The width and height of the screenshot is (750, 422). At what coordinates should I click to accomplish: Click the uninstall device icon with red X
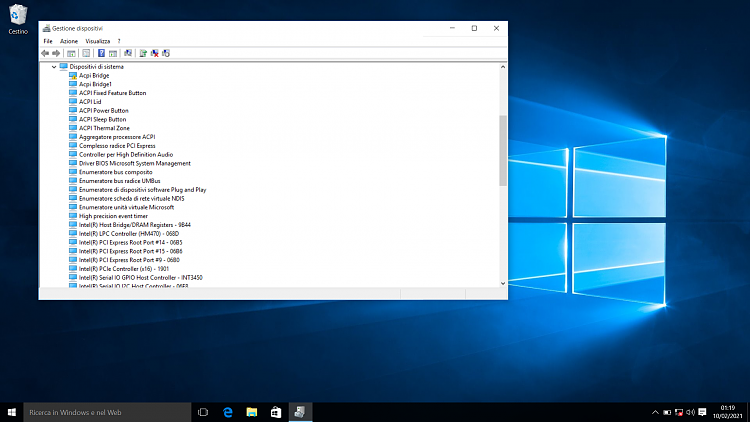154,53
